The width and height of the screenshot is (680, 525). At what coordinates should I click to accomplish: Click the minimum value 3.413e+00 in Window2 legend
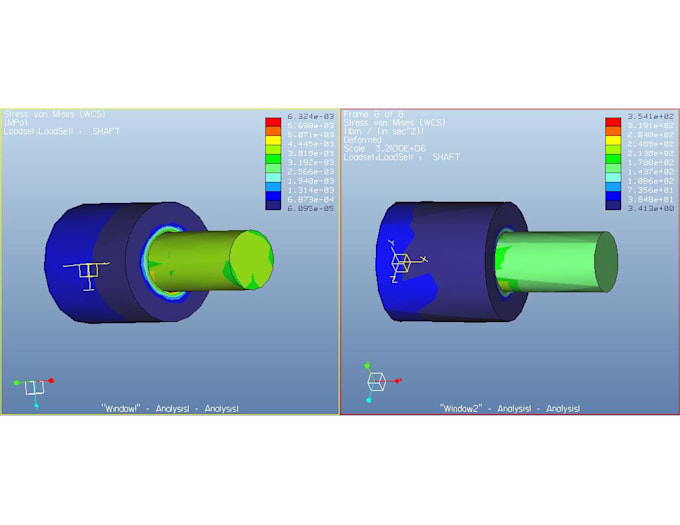pyautogui.click(x=651, y=209)
